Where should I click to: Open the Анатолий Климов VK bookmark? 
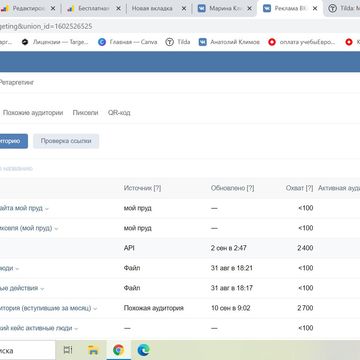tap(229, 42)
